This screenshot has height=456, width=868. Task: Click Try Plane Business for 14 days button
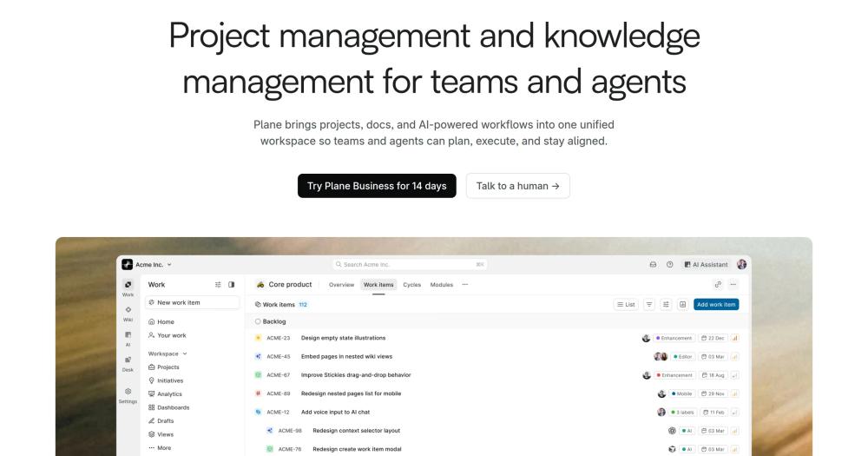click(x=377, y=186)
